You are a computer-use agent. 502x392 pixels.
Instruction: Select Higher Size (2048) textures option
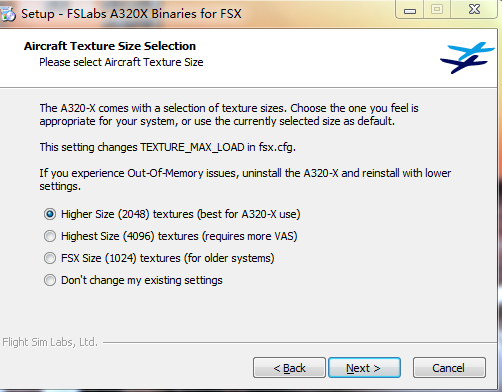172,214
